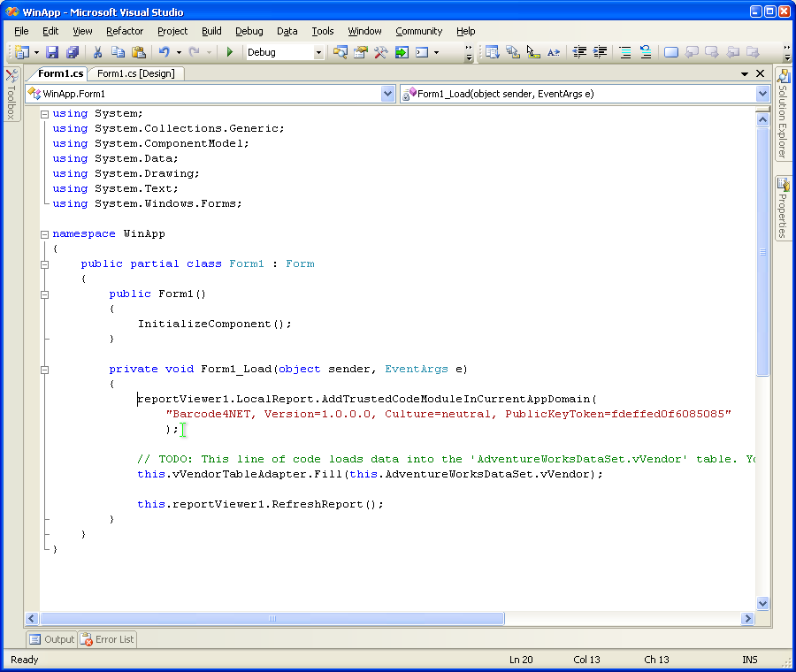The image size is (796, 672).
Task: Comment out selected lines icon
Action: point(625,53)
